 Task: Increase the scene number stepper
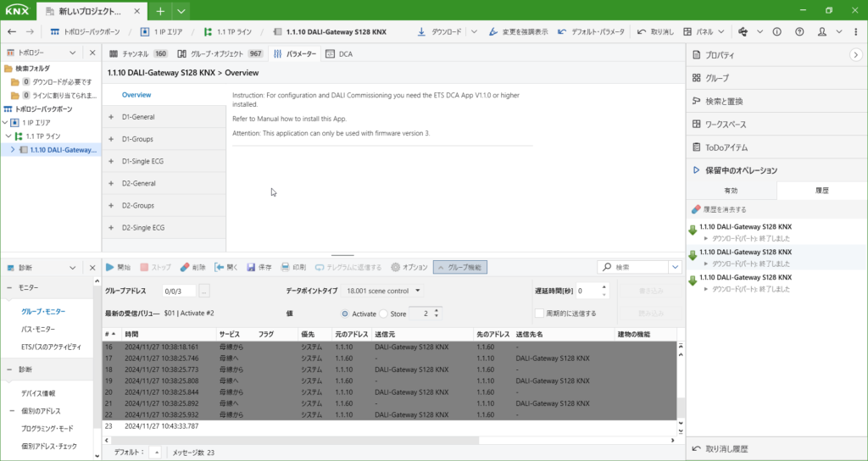[437, 311]
